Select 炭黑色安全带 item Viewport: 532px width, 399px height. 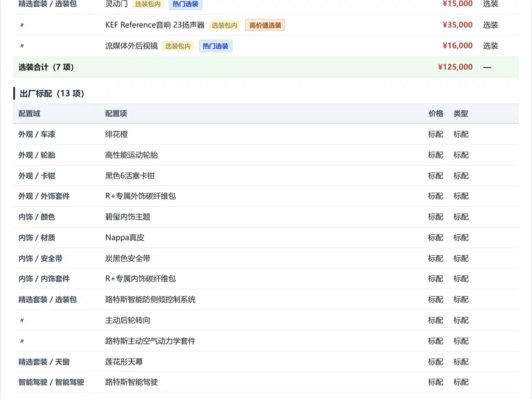pos(128,258)
